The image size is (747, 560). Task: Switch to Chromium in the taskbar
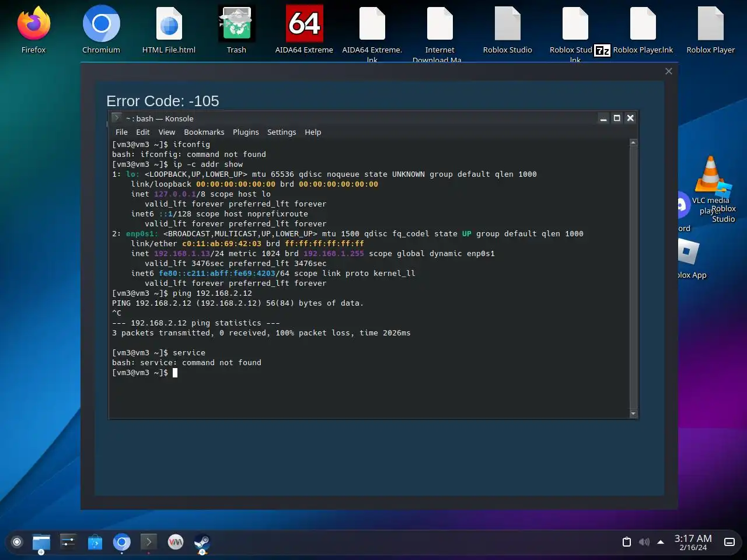pyautogui.click(x=121, y=542)
